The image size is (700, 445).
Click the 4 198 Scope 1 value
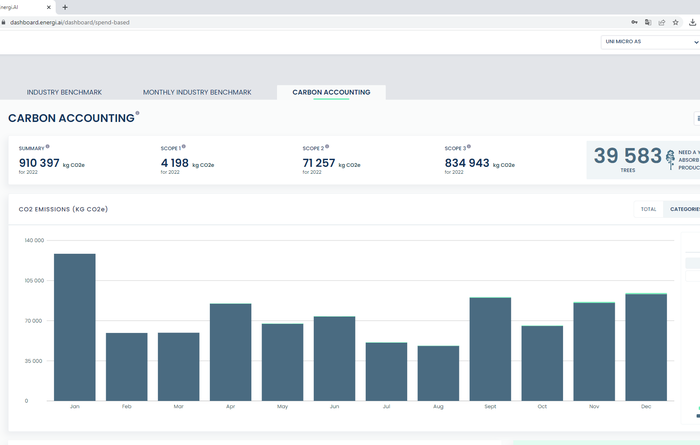(x=175, y=163)
